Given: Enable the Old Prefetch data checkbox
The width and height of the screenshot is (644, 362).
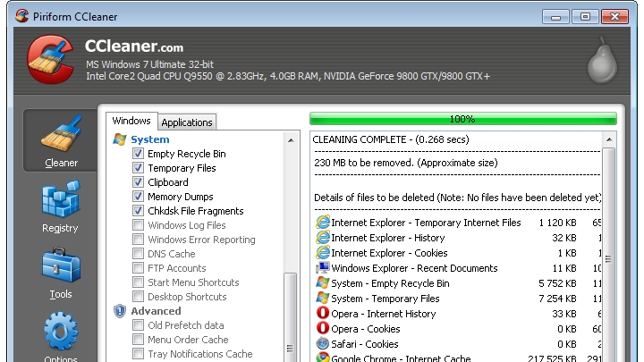Looking at the screenshot, I should tap(138, 325).
